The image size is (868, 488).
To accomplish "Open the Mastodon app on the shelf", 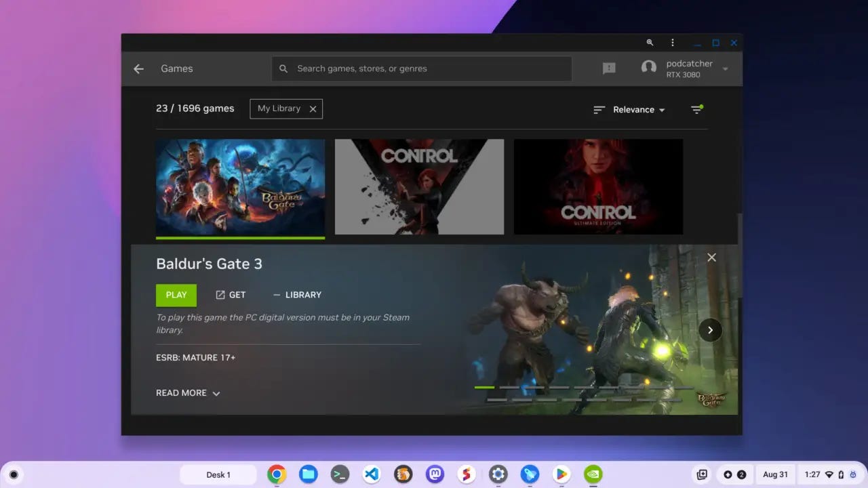I will pos(435,474).
